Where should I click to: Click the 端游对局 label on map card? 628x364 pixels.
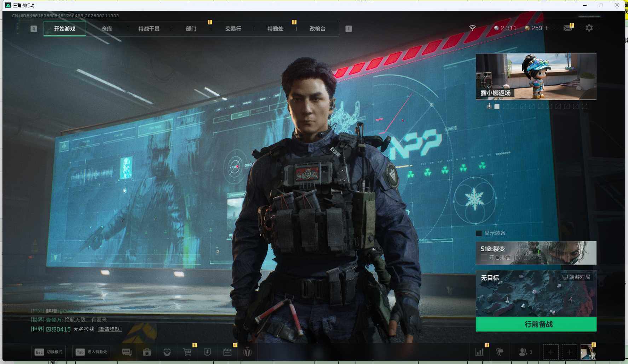pyautogui.click(x=576, y=277)
